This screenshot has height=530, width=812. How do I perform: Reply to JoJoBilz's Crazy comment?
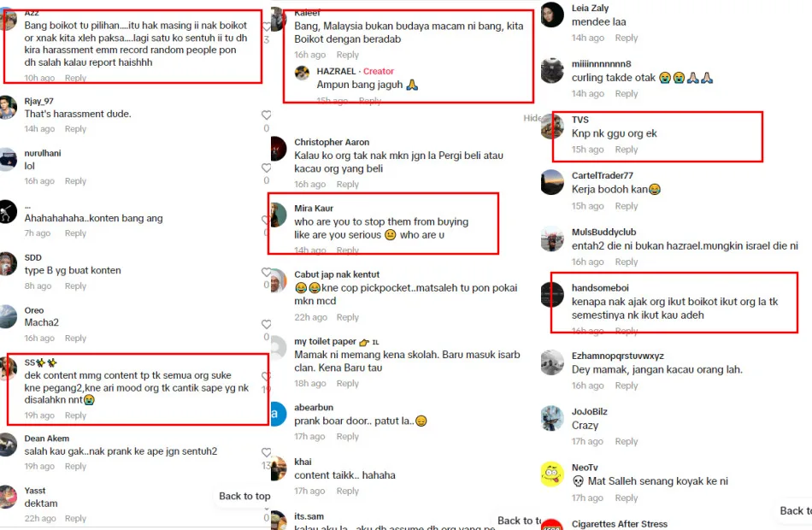point(626,441)
